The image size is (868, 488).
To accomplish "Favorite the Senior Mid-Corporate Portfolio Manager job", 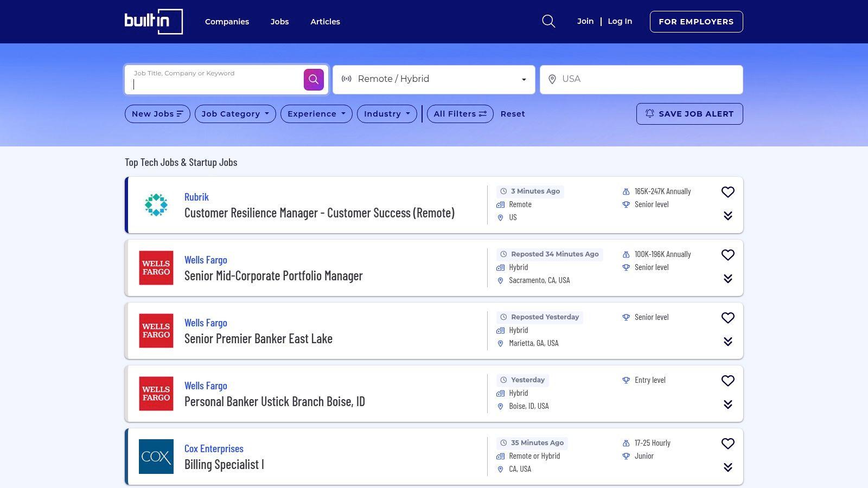I will (728, 255).
